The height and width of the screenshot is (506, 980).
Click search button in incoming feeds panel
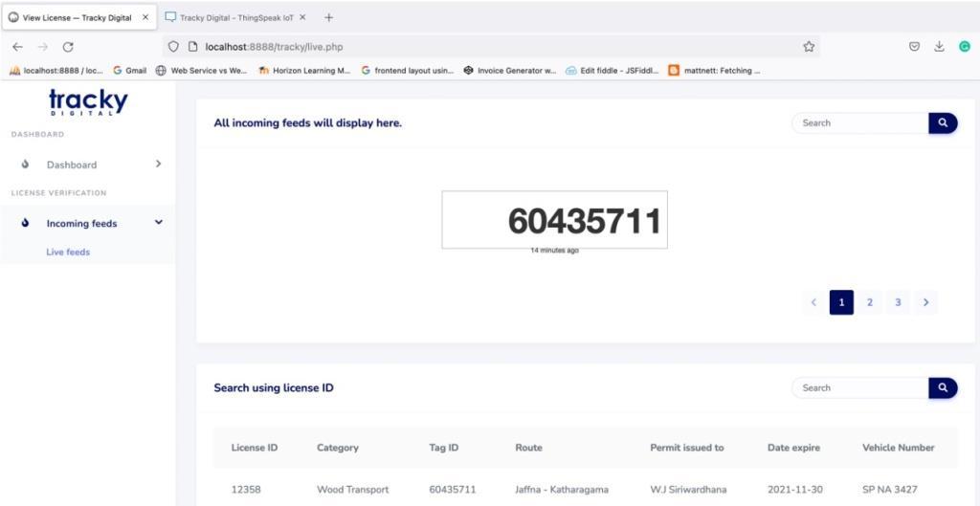click(x=943, y=123)
